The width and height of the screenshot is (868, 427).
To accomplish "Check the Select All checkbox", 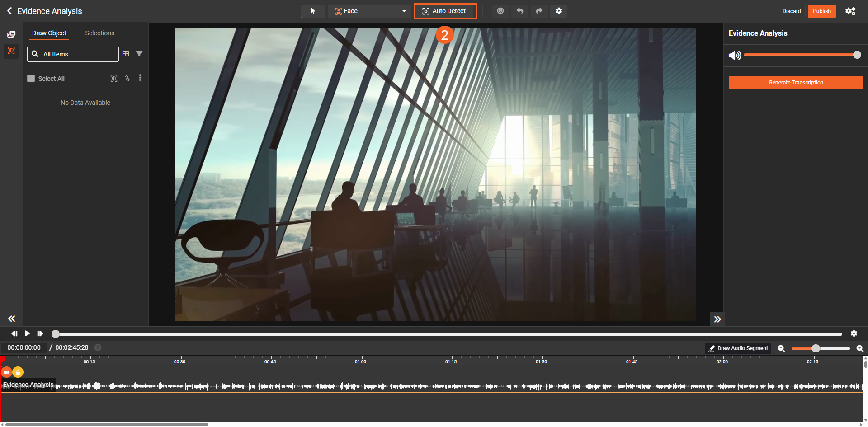I will point(31,79).
